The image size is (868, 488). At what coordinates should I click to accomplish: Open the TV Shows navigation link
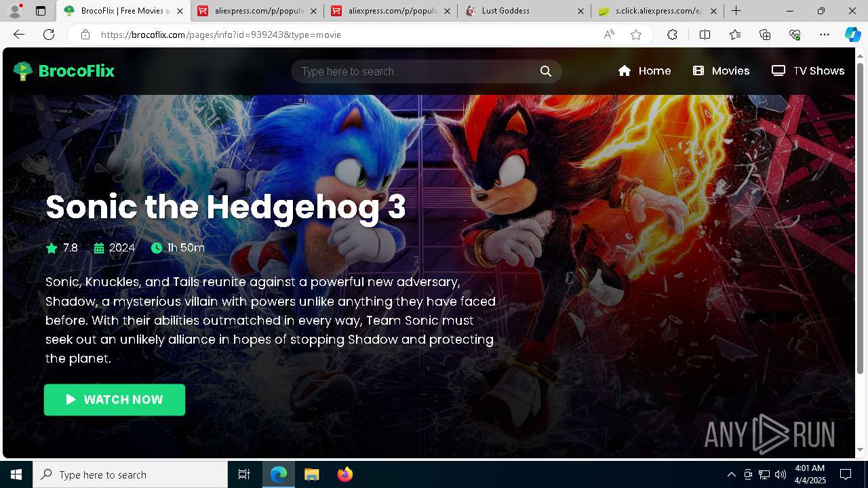point(808,71)
